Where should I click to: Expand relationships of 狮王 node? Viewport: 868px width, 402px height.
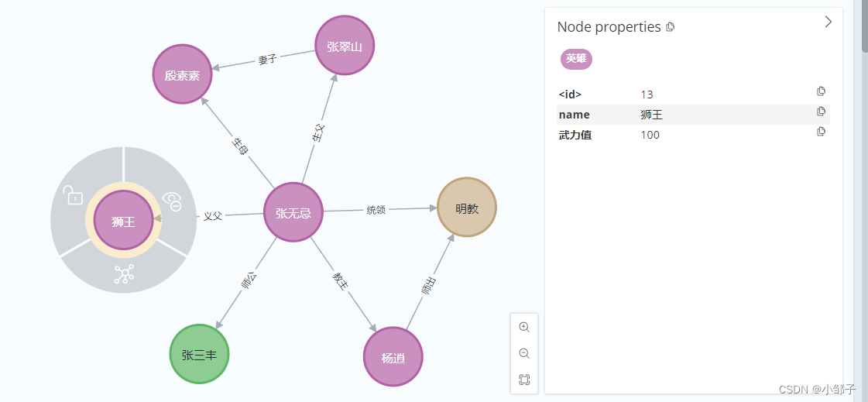click(x=124, y=273)
